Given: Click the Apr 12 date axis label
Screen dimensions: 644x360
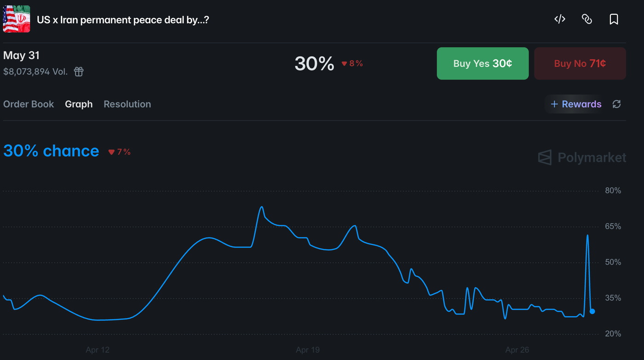Looking at the screenshot, I should click(98, 350).
